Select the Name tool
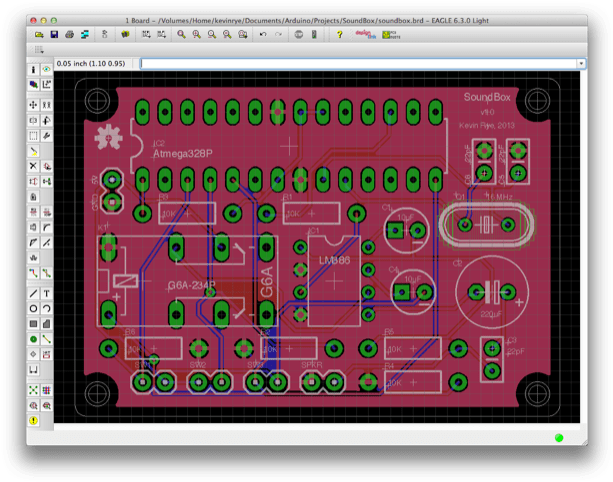 33,212
